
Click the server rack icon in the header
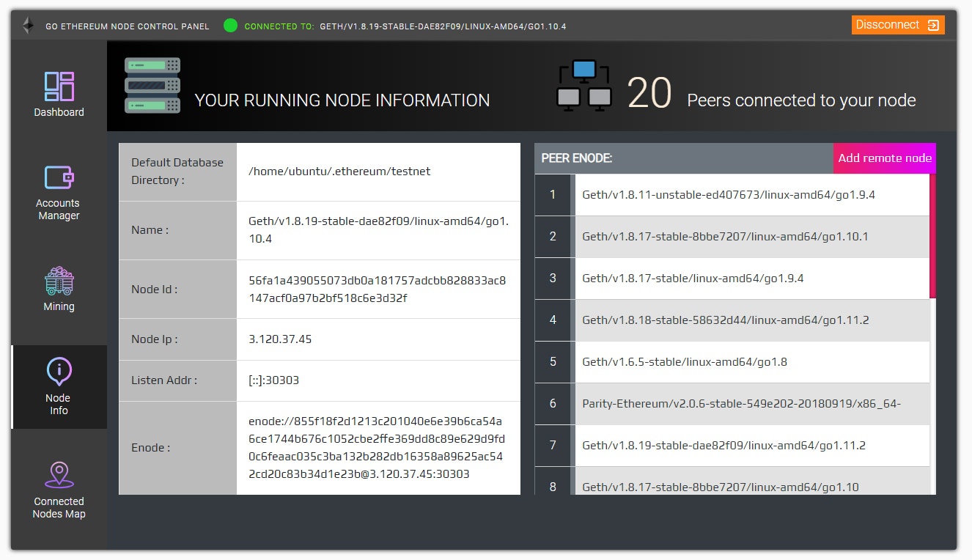[152, 84]
